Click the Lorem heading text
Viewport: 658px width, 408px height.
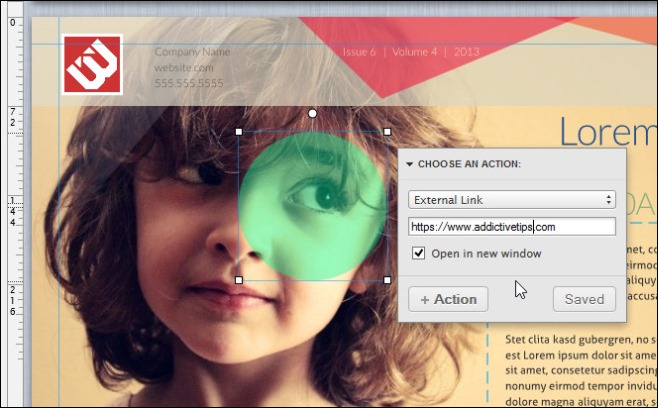(x=608, y=132)
